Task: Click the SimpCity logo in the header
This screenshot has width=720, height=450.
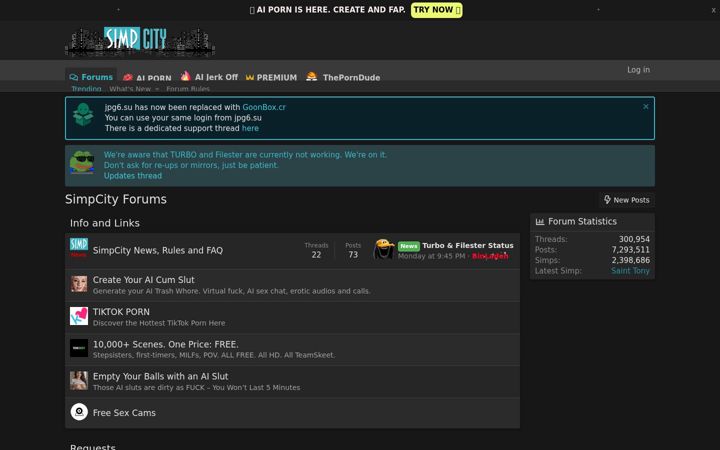Action: click(x=140, y=40)
